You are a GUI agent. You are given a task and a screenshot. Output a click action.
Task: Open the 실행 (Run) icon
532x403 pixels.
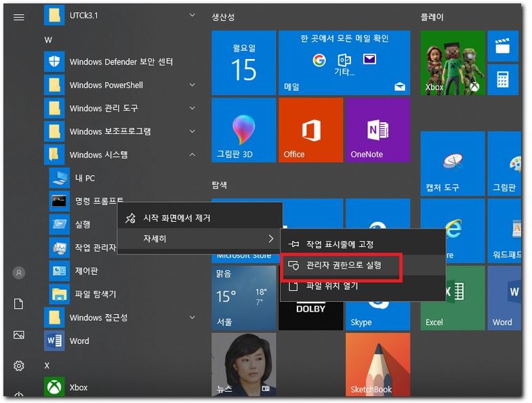click(x=60, y=225)
